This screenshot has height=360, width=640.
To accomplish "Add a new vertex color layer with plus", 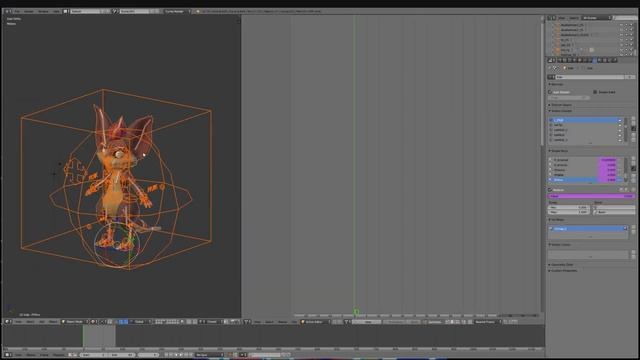I will 633,252.
